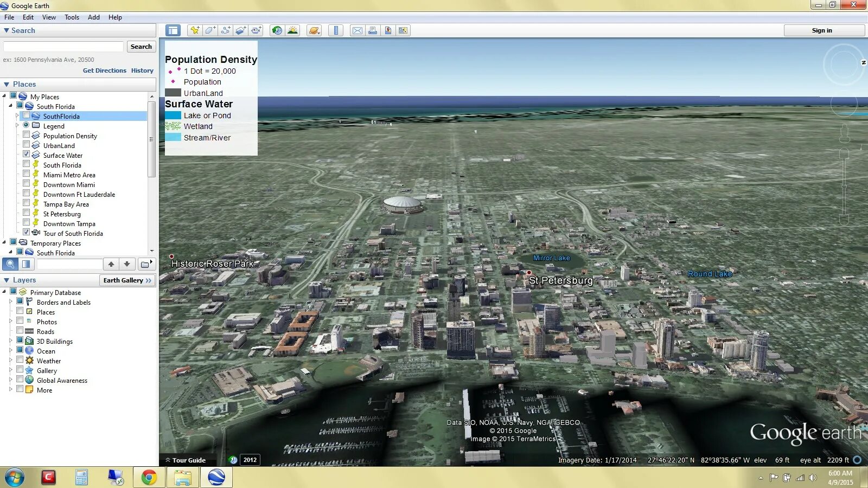Image resolution: width=868 pixels, height=488 pixels.
Task: Toggle the sidebar visibility button
Action: [x=173, y=30]
